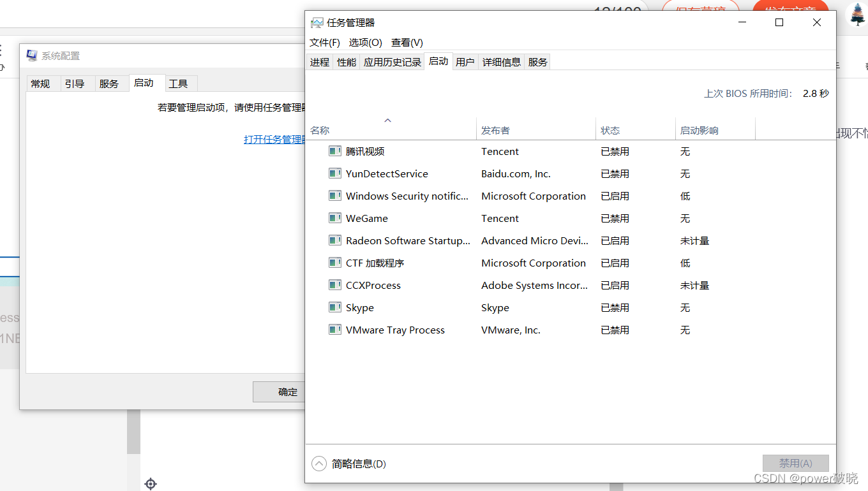Click 低 impact of CTF 加载程序 row
This screenshot has height=491, width=868.
685,263
